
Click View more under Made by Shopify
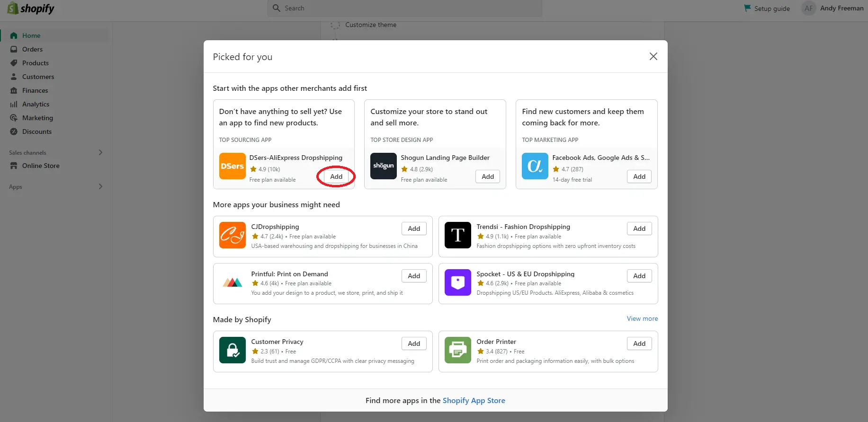pos(642,318)
